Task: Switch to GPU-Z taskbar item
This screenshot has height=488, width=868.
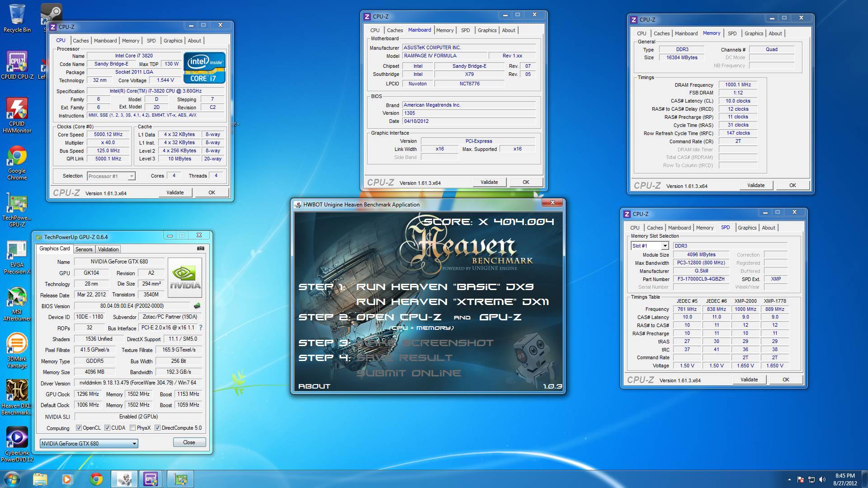Action: [180, 479]
